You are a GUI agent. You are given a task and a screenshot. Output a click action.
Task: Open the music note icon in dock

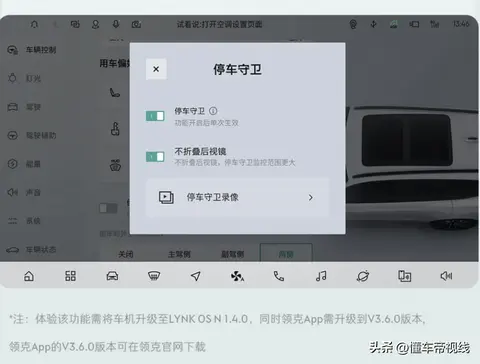pyautogui.click(x=321, y=276)
